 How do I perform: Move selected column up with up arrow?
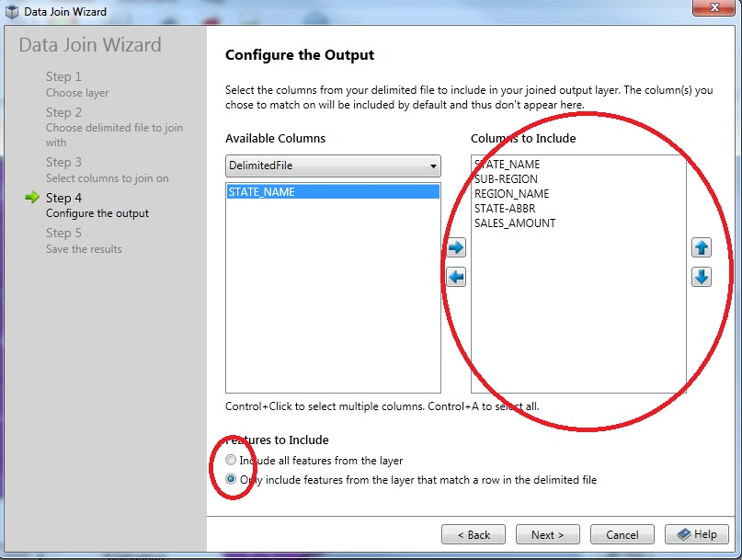pos(702,247)
